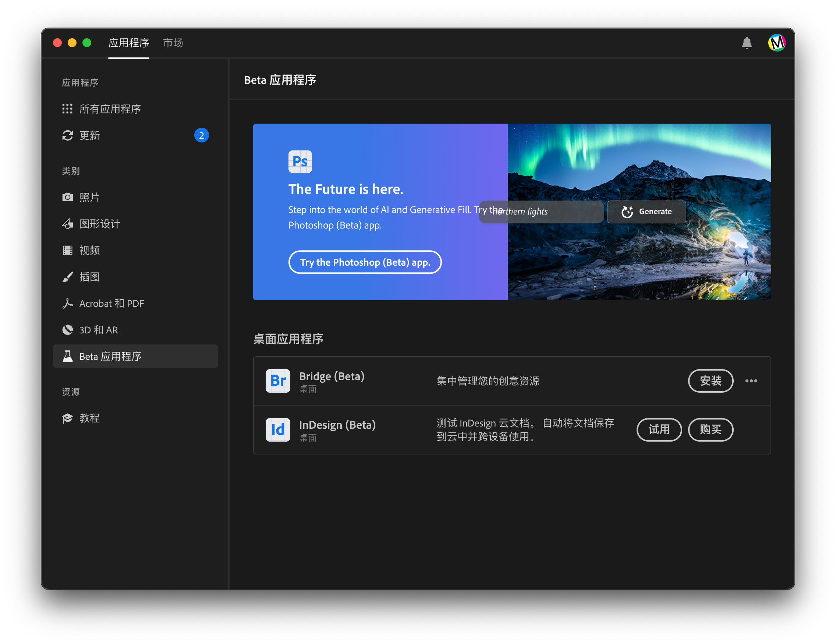The image size is (836, 644).
Task: Open the 图形设计 category
Action: [67, 224]
